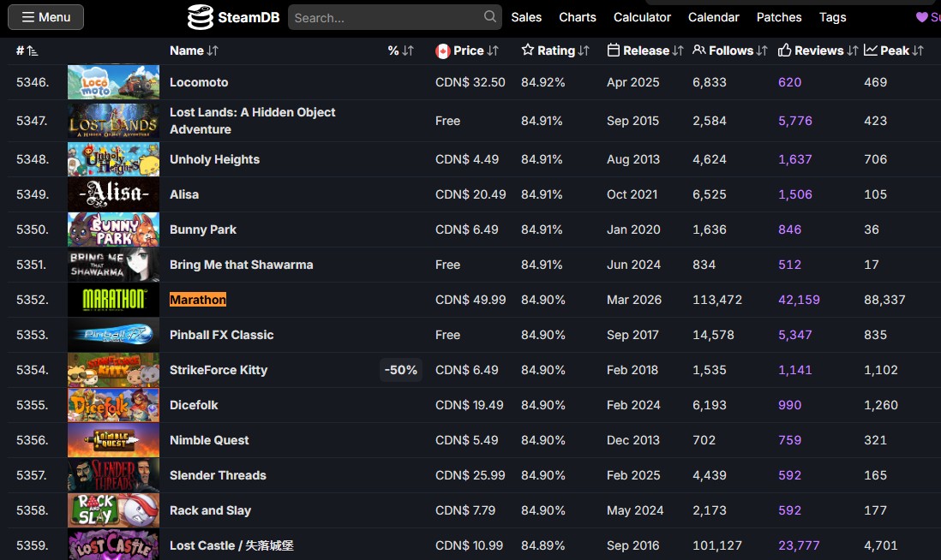
Task: Click the -50% discount badge
Action: point(401,370)
